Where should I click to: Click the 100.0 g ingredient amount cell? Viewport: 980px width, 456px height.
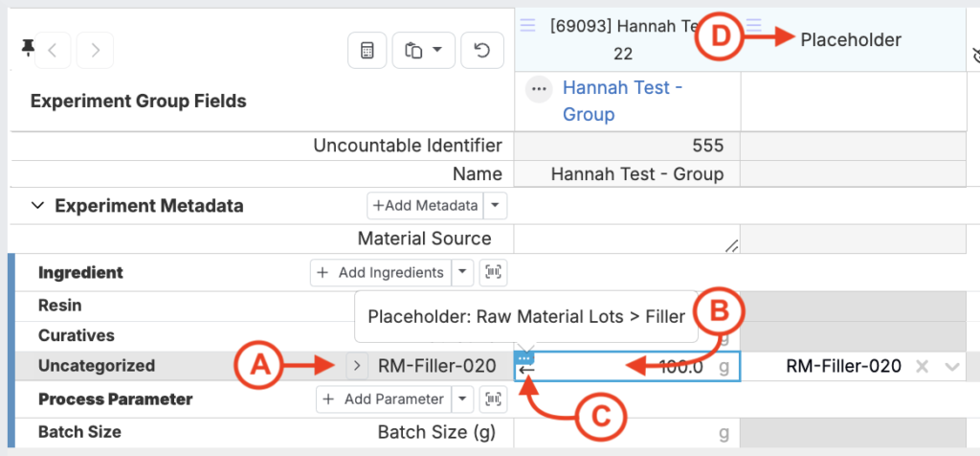(x=627, y=367)
